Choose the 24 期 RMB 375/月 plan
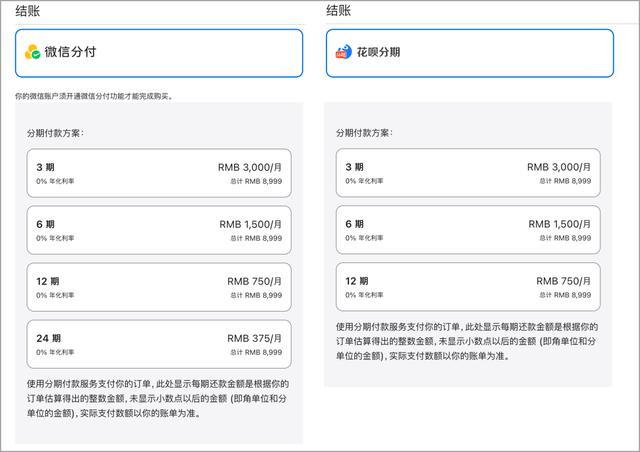 pyautogui.click(x=159, y=344)
